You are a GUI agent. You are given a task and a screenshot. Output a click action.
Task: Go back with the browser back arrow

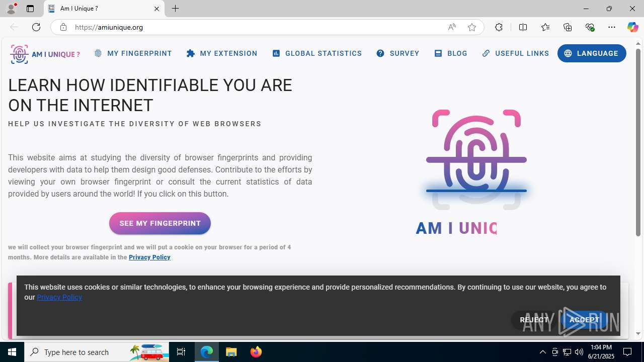click(x=14, y=27)
